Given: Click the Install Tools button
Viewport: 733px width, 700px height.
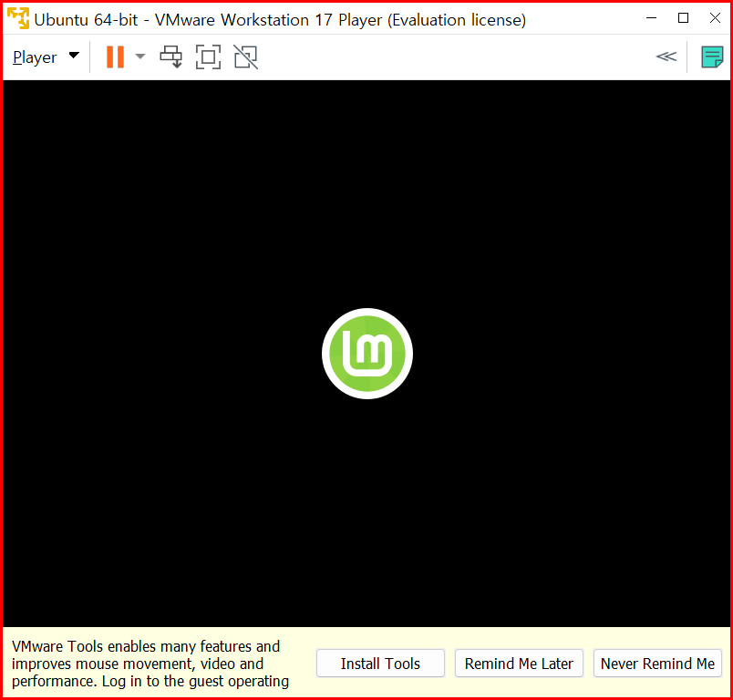Looking at the screenshot, I should 380,663.
